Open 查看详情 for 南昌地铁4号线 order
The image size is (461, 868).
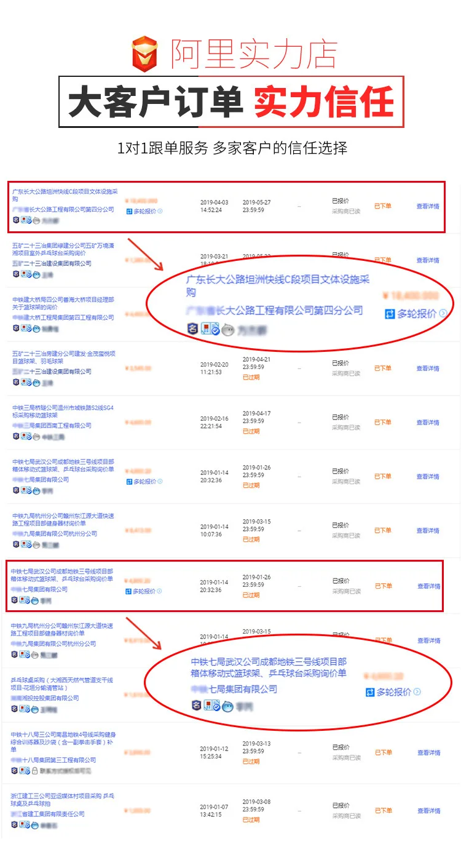click(428, 752)
